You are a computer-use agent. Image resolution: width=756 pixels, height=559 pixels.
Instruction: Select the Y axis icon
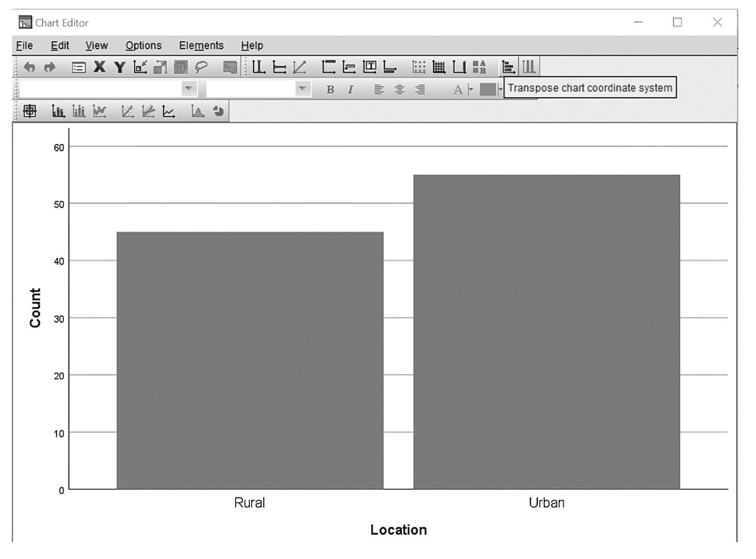click(x=120, y=67)
